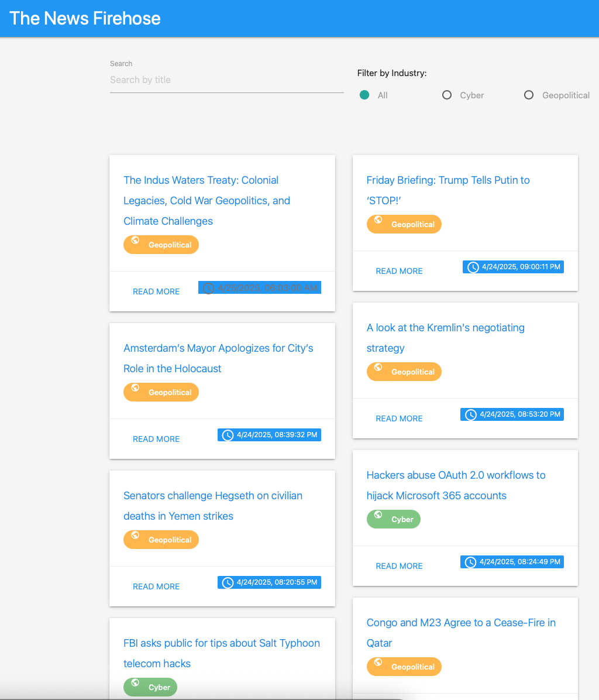The image size is (599, 700).
Task: Click The News Firehose header title
Action: 85,18
